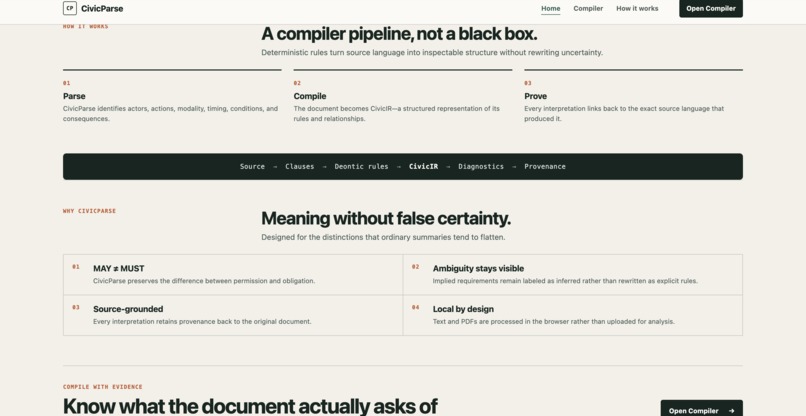This screenshot has width=806, height=416.
Task: Click text about provenance back to original document
Action: point(202,321)
